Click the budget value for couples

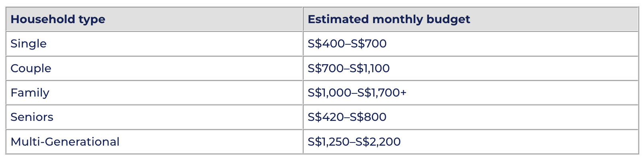[x=349, y=69]
